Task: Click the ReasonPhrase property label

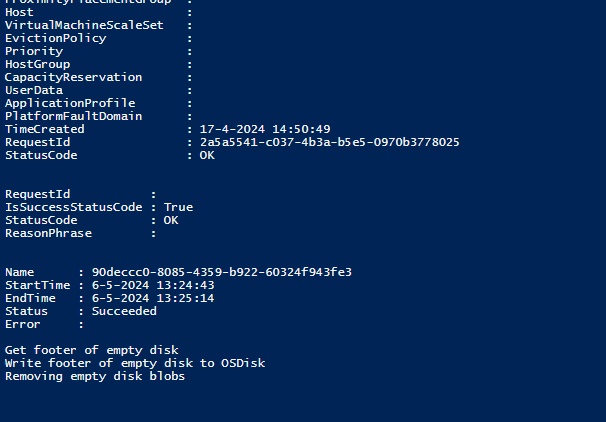Action: (x=48, y=233)
